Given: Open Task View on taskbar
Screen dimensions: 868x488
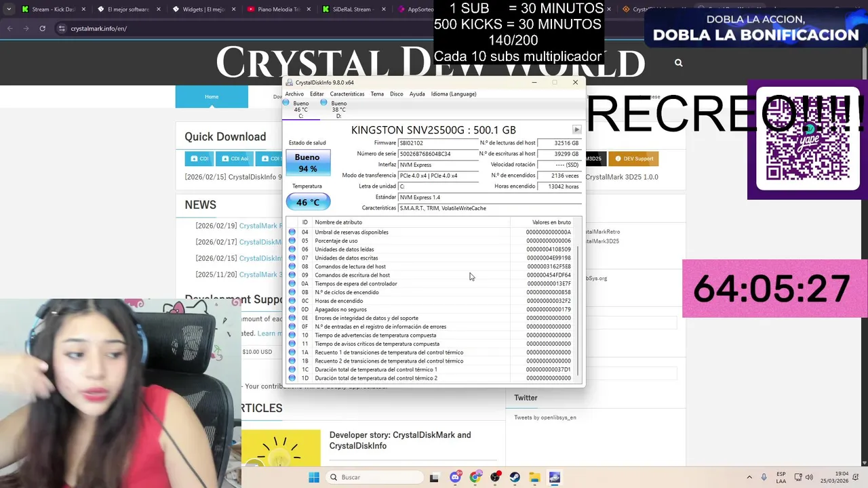Looking at the screenshot, I should point(434,477).
